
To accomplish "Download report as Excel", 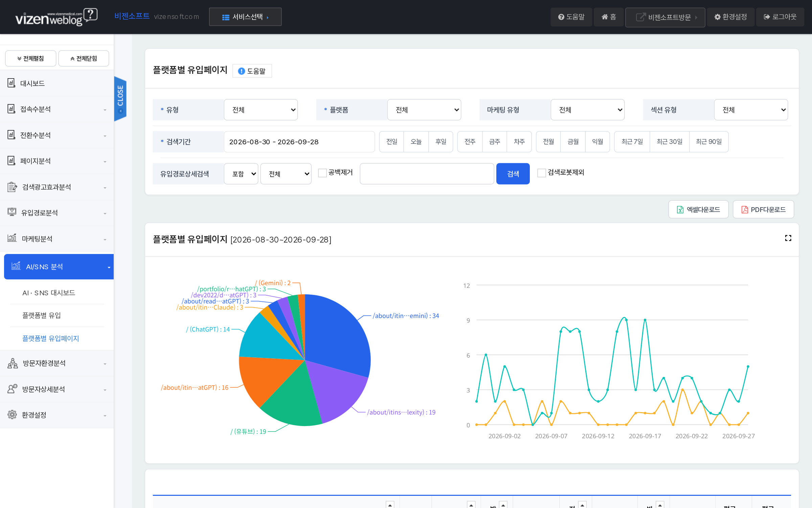I will [698, 209].
